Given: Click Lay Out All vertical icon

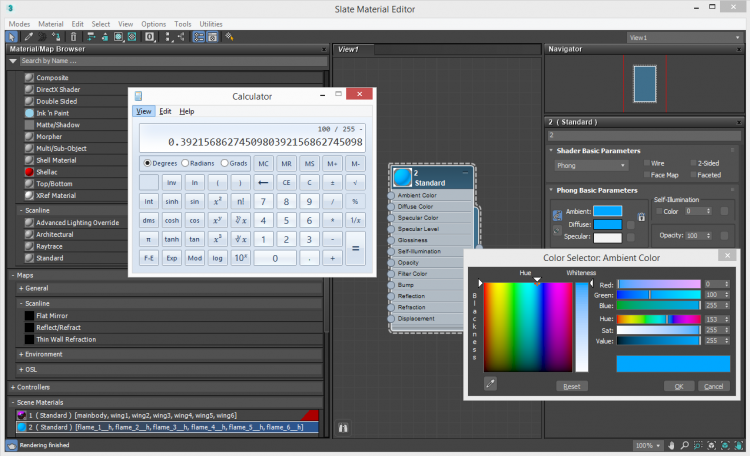Looking at the screenshot, I should (x=167, y=37).
